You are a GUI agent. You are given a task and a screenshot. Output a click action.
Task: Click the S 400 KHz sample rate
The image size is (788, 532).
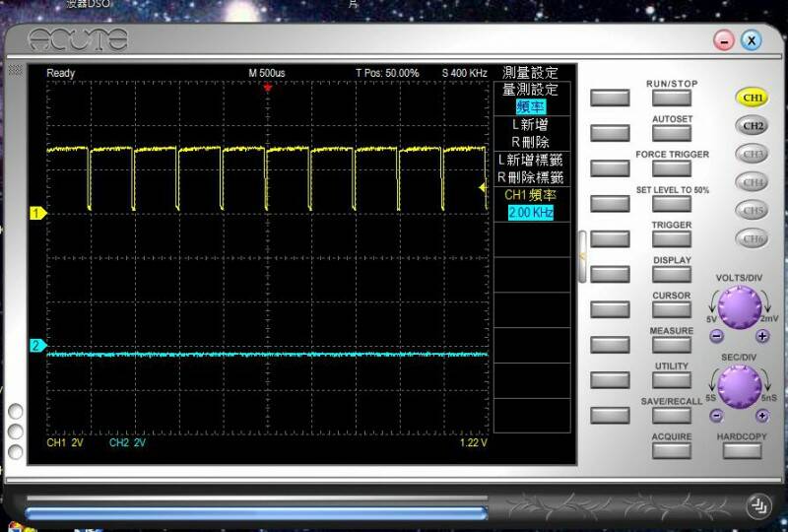[465, 73]
